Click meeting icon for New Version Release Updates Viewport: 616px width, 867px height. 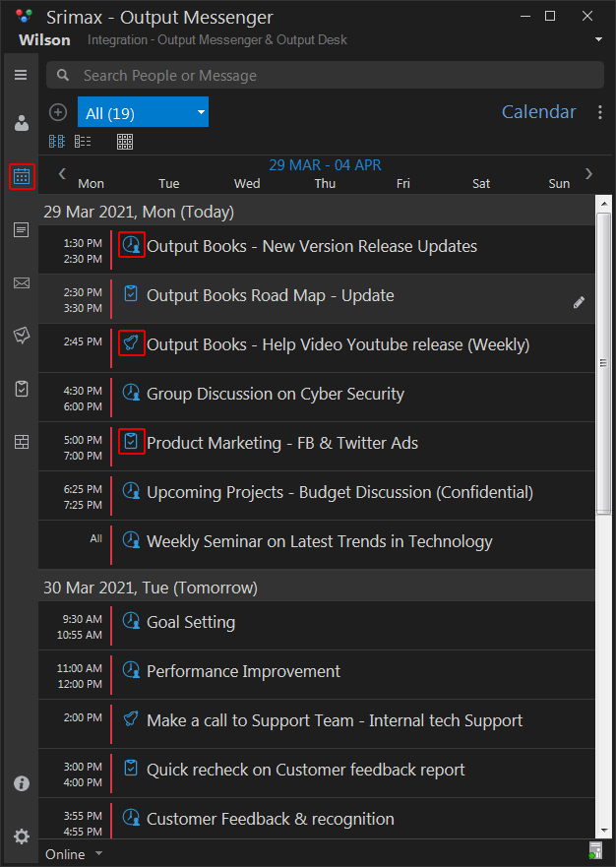coord(131,244)
